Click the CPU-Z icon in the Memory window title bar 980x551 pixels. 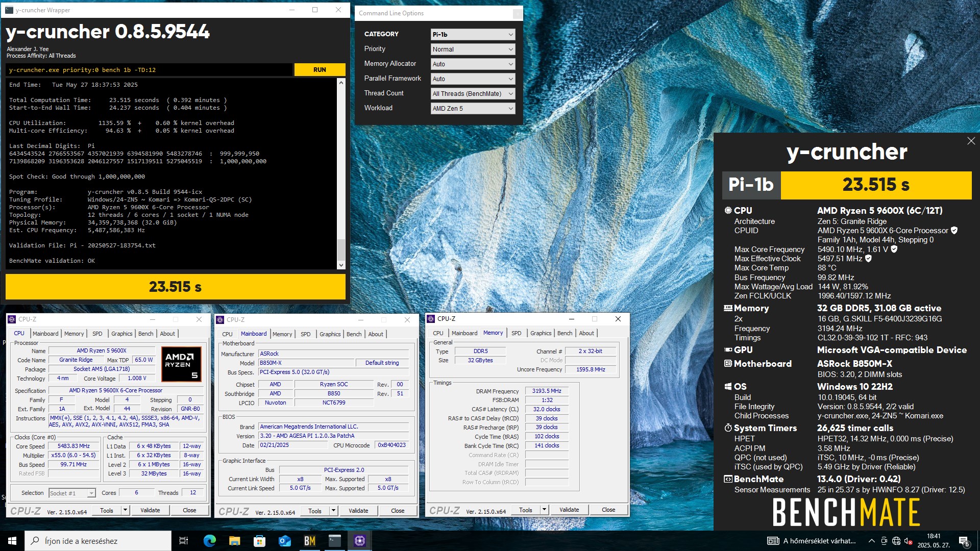click(x=431, y=319)
